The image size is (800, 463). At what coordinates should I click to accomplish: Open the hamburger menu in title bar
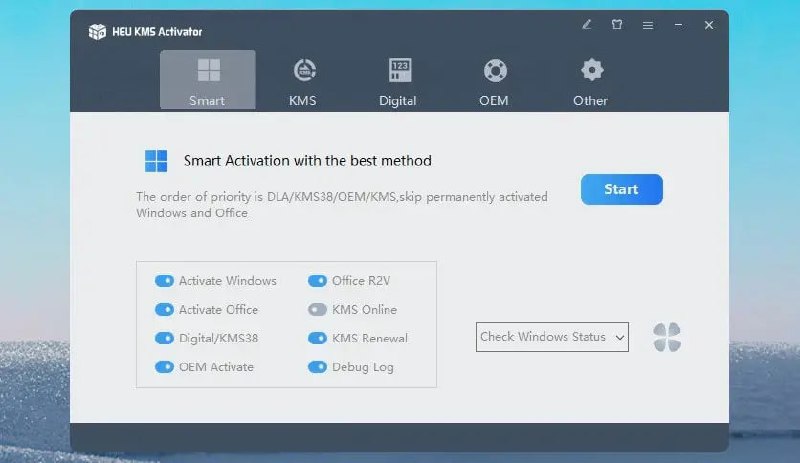click(648, 25)
